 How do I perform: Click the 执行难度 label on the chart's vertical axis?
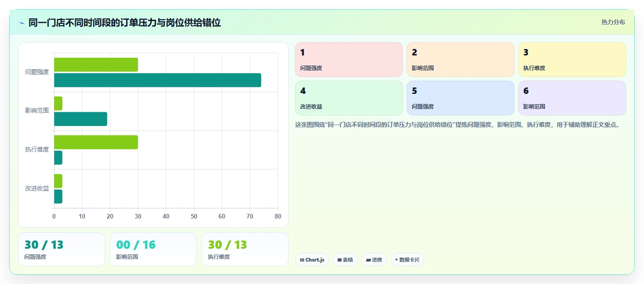point(37,149)
